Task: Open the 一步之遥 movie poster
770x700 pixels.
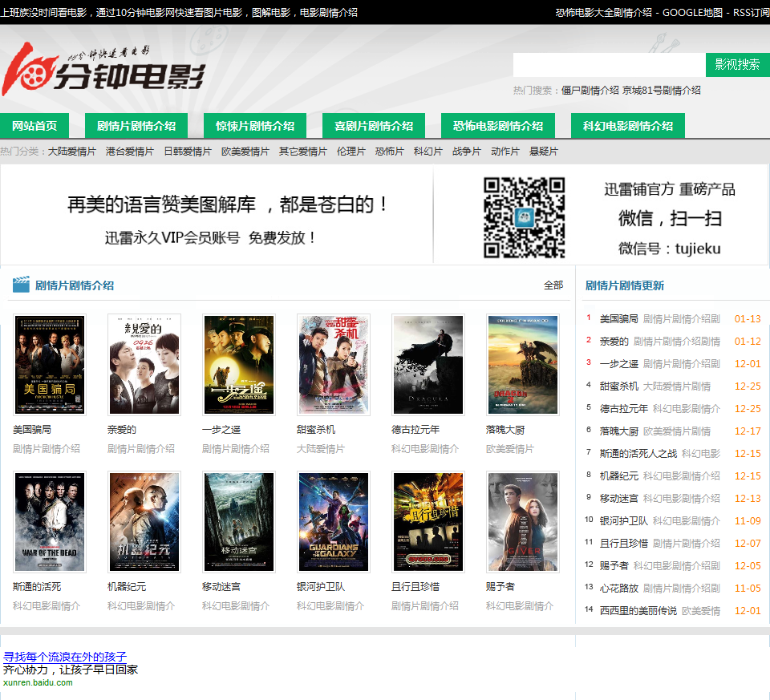Action: pyautogui.click(x=239, y=365)
